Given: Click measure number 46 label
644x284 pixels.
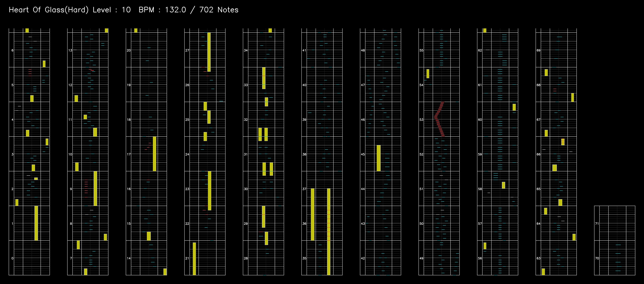Looking at the screenshot, I should 363,120.
